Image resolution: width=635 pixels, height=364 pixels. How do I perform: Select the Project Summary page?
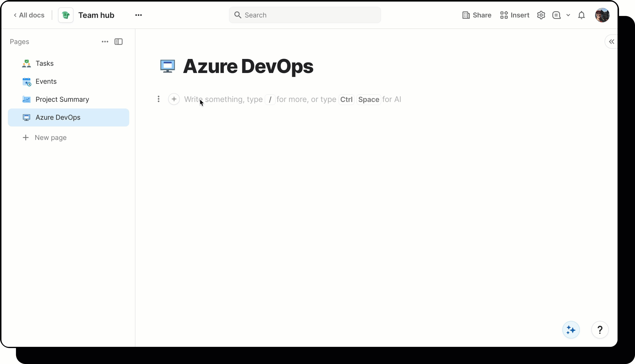point(62,99)
